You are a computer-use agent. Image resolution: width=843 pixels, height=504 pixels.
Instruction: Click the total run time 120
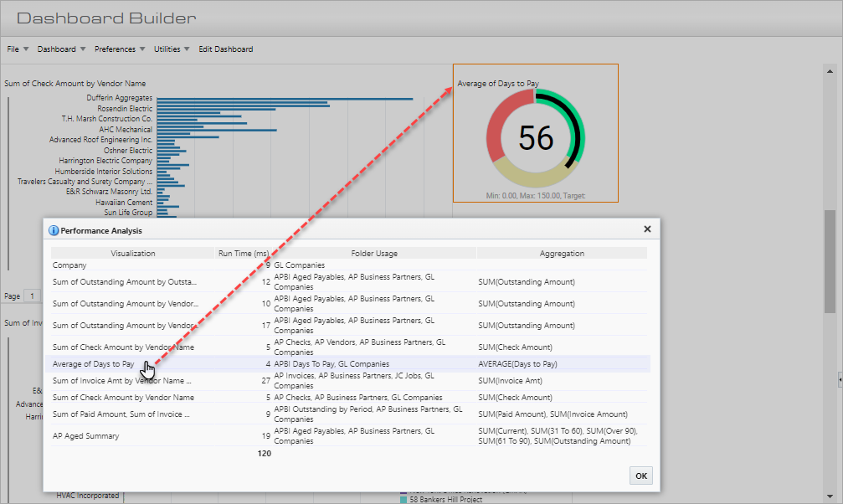point(264,454)
